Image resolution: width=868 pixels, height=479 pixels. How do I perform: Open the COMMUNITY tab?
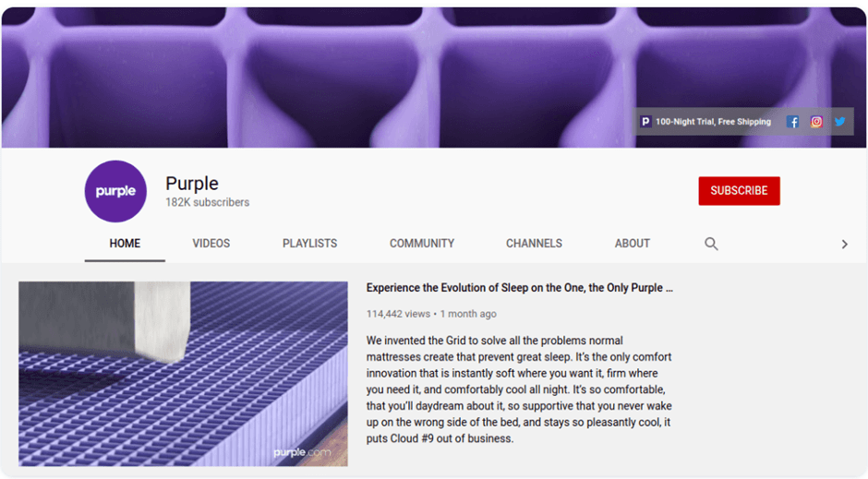click(x=422, y=244)
